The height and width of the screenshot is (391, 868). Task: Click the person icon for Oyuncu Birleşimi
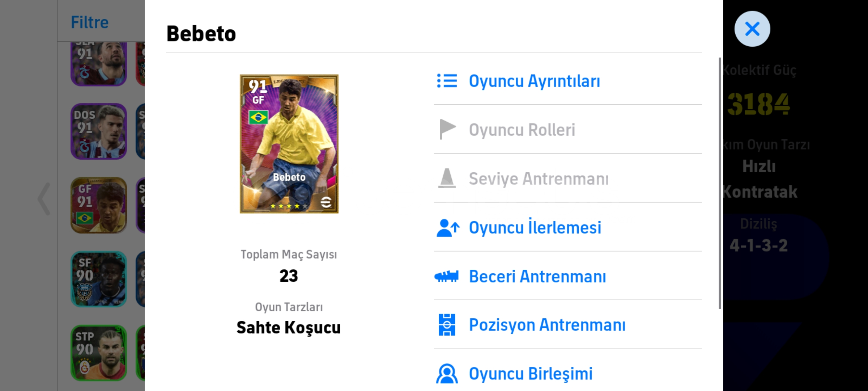[x=447, y=374]
